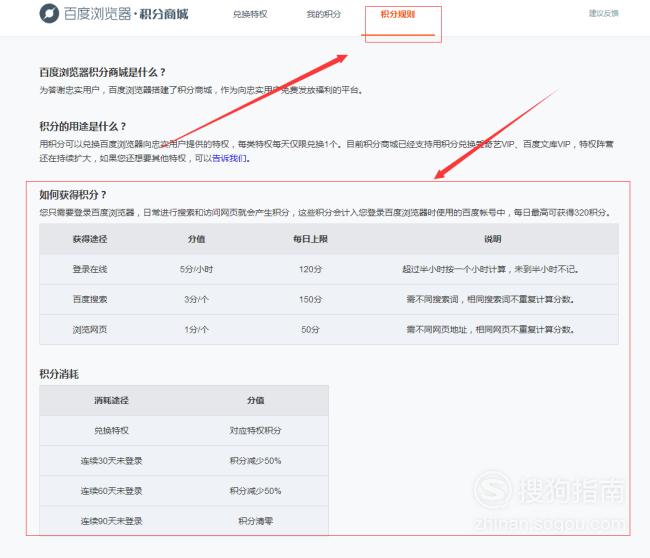This screenshot has width=650, height=558.
Task: Click the 获得途径 column header
Action: pos(90,239)
